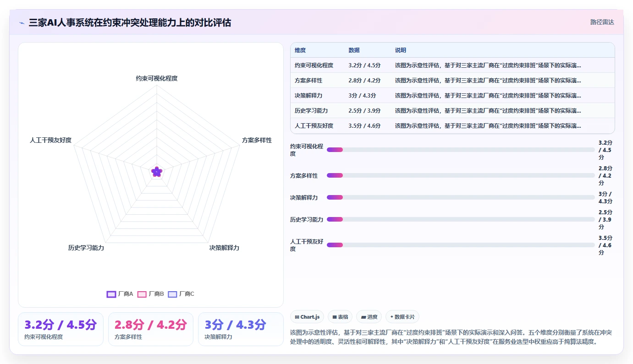Open the 2.8分 / 4.2分 data card

pyautogui.click(x=151, y=329)
